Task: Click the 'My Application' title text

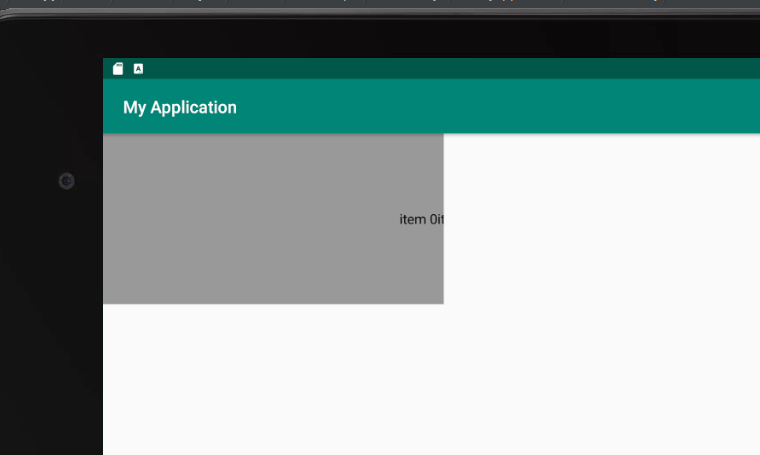Action: (x=180, y=108)
